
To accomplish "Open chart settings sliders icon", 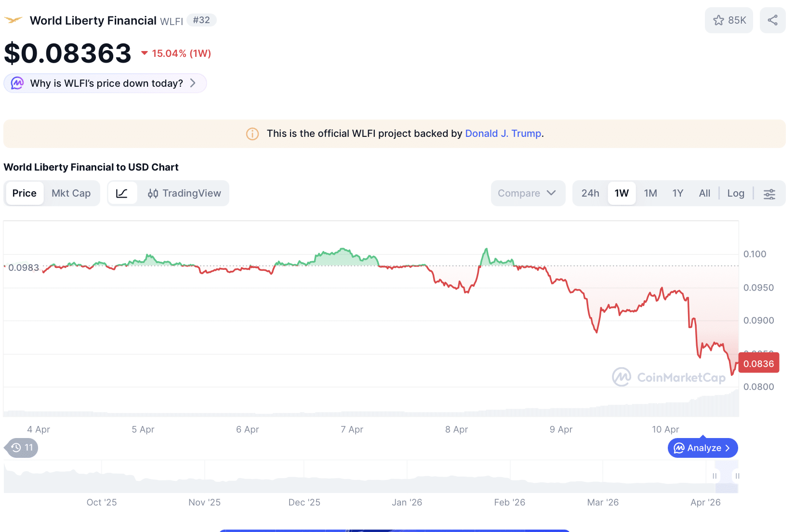I will click(769, 194).
